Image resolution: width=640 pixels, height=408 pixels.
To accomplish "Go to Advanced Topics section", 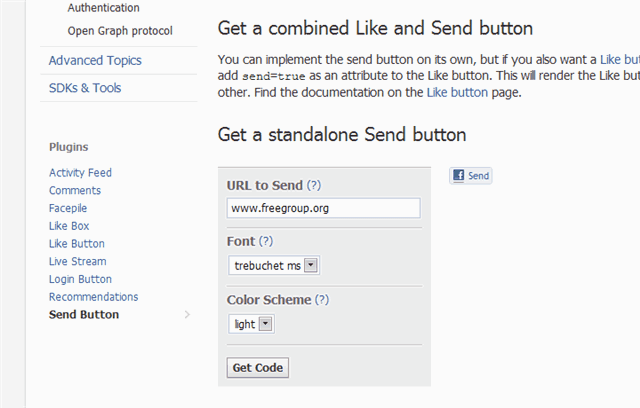I will click(x=95, y=61).
